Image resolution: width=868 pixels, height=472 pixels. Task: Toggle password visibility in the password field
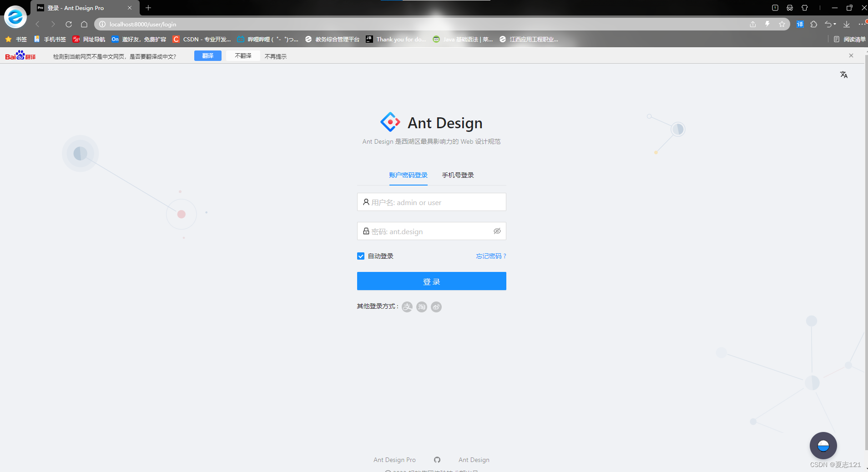(x=497, y=231)
